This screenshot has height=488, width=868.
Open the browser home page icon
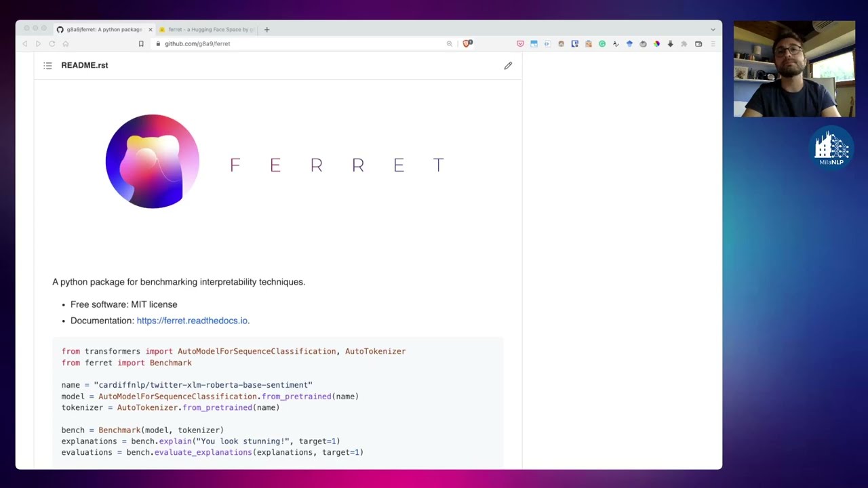[65, 43]
